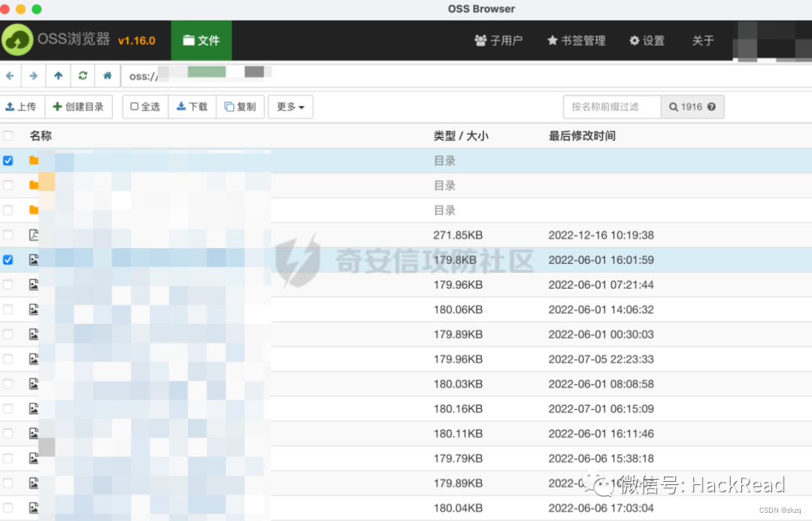
Task: Open 书签管理 bookmark management
Action: [577, 41]
